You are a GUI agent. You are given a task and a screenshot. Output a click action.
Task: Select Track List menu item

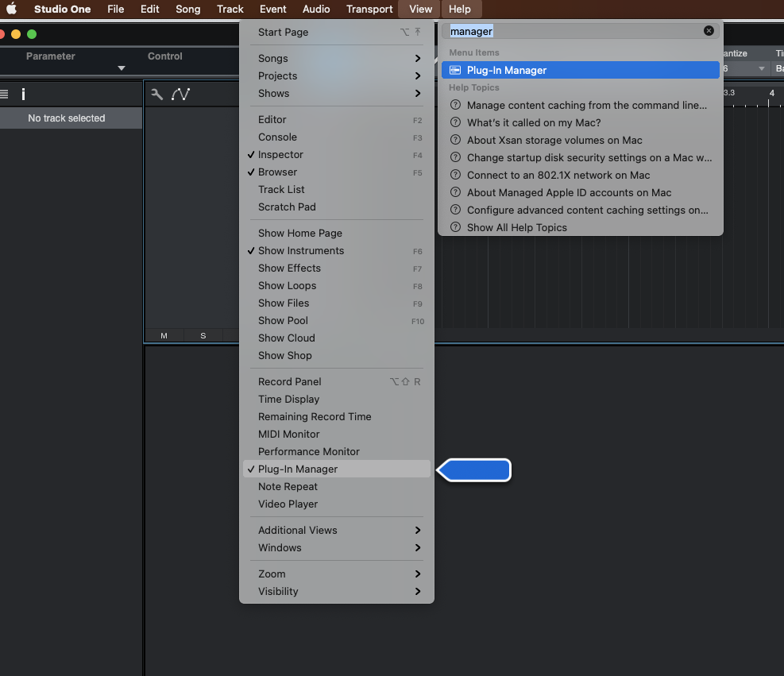337,190
